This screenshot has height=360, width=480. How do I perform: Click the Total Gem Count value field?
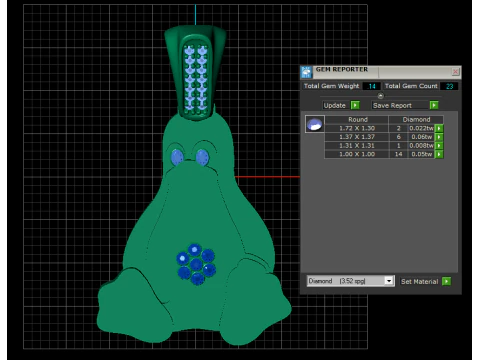449,86
